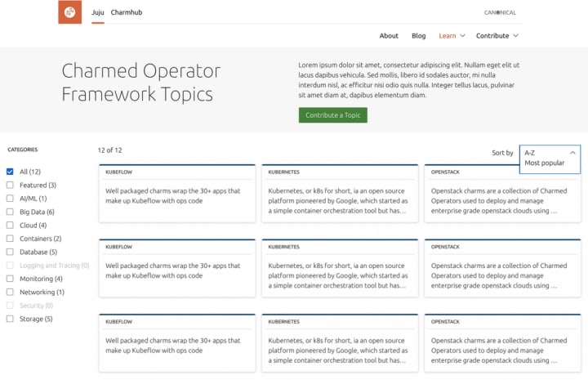This screenshot has height=380, width=588.
Task: Go to the About page
Action: pyautogui.click(x=389, y=36)
